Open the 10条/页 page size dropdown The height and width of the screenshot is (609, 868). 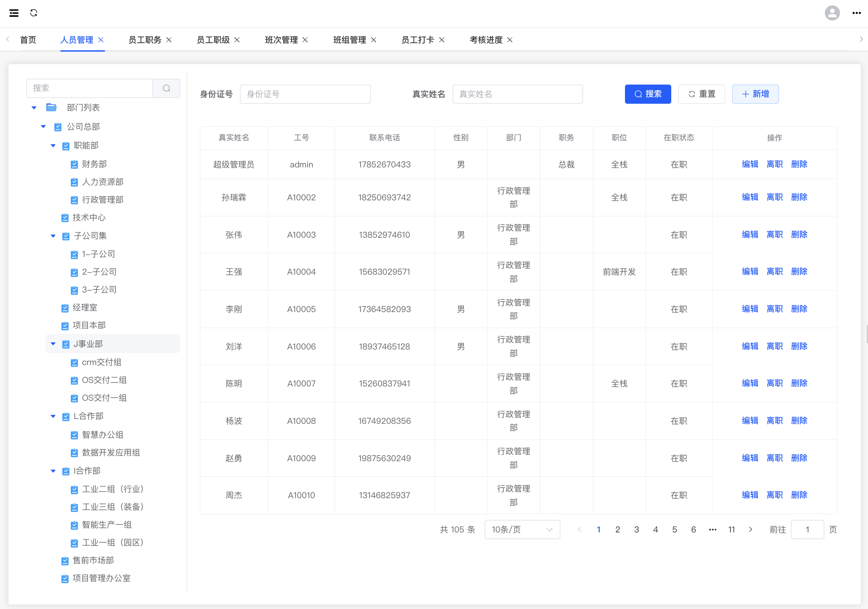coord(522,529)
